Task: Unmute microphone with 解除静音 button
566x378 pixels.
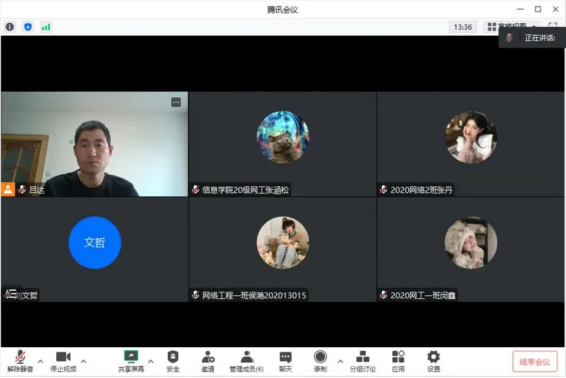Action: (20, 361)
